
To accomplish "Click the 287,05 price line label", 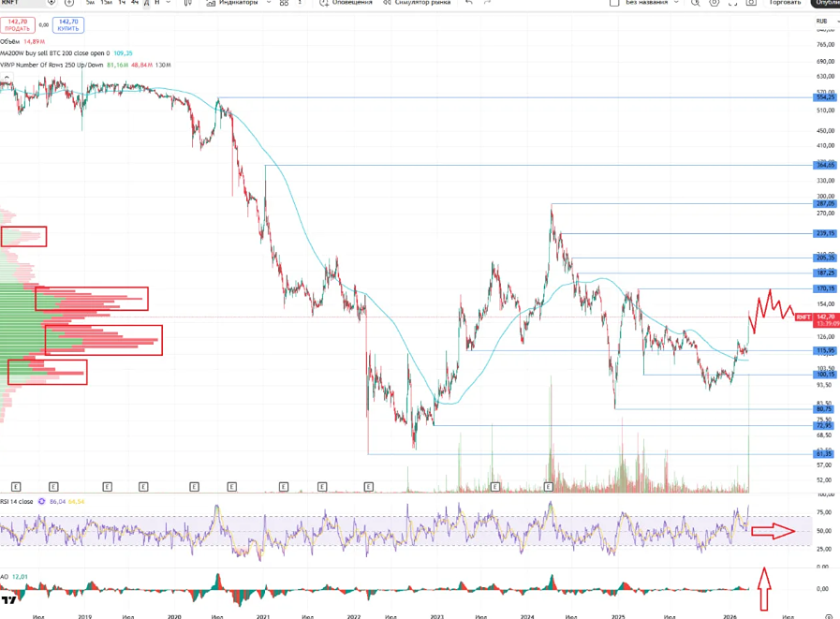I will click(825, 203).
